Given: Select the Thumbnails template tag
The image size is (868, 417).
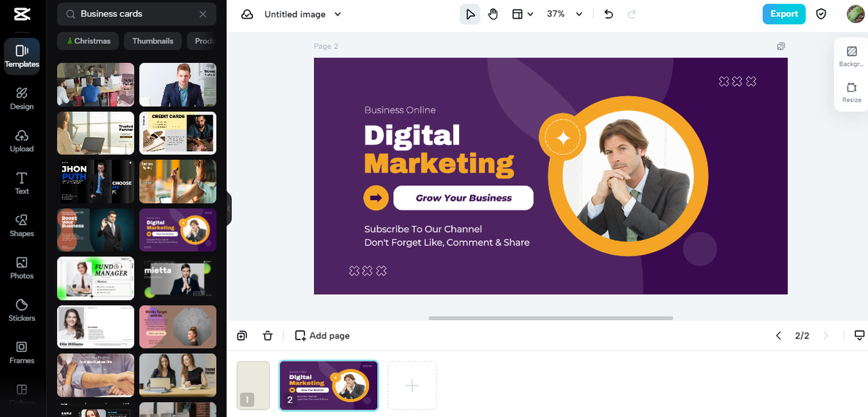Looking at the screenshot, I should click(153, 41).
